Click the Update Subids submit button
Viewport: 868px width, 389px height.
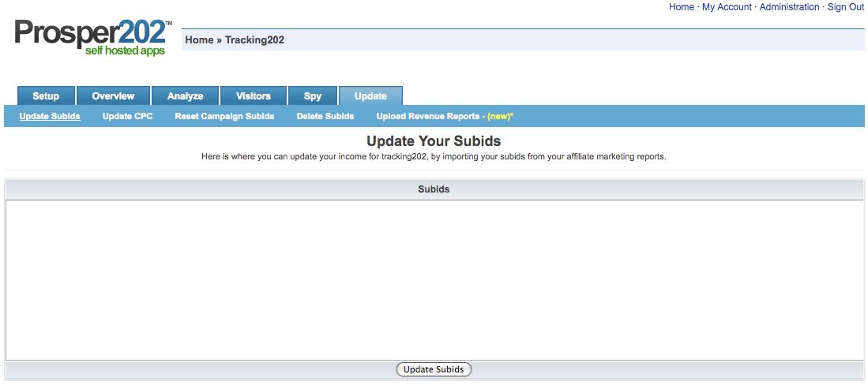click(x=434, y=369)
